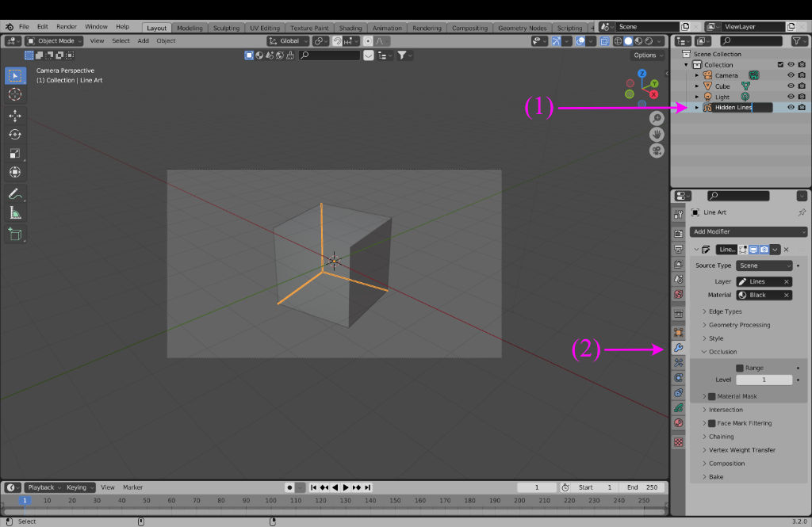
Task: Open the Modifier properties wrench tab
Action: [678, 348]
